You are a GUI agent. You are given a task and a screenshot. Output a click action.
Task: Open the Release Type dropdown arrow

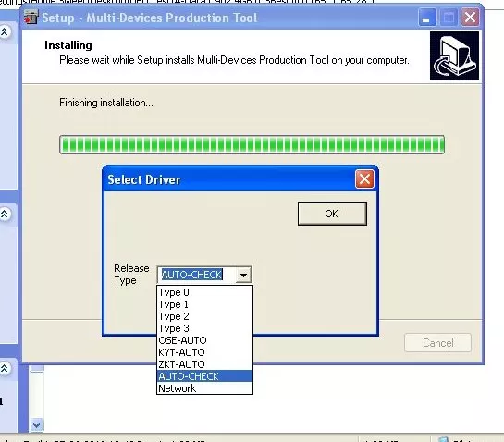point(243,275)
